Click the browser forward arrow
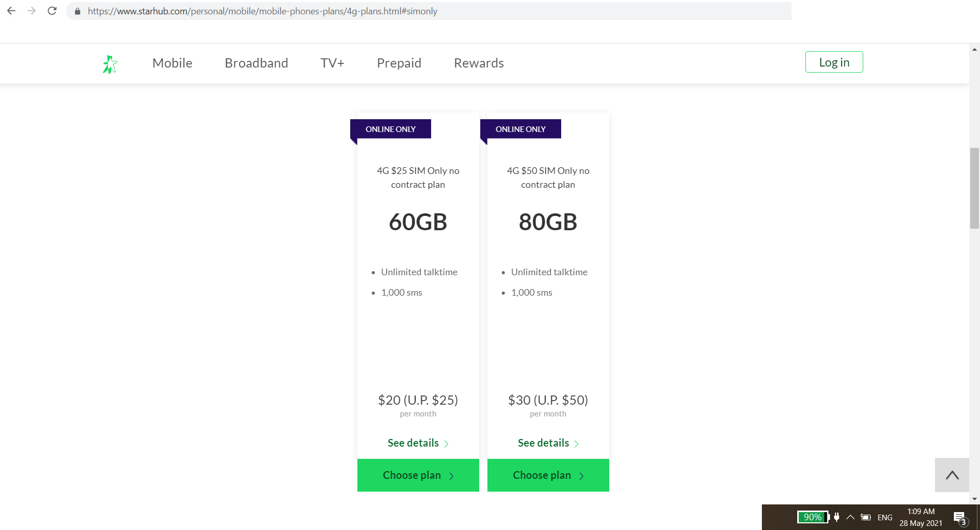The width and height of the screenshot is (980, 530). click(x=32, y=11)
